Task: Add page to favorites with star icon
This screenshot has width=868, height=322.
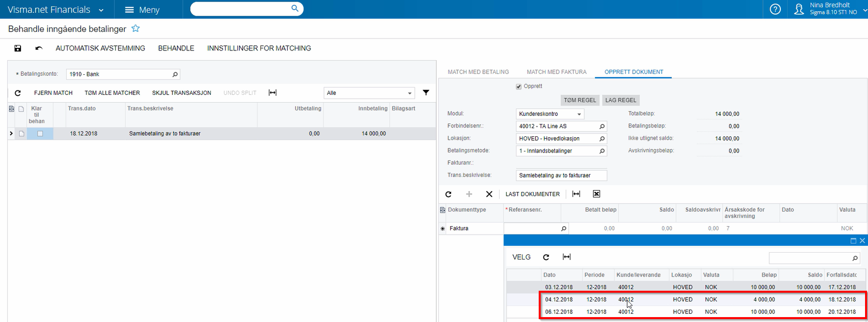Action: [136, 29]
